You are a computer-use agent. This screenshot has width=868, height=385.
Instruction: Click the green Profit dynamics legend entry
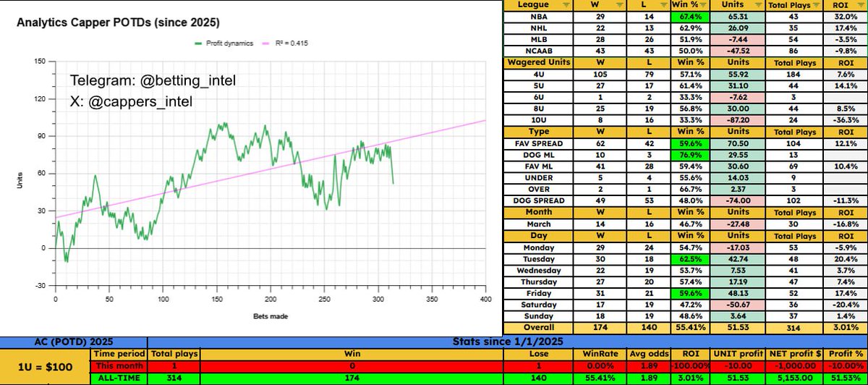(x=223, y=43)
